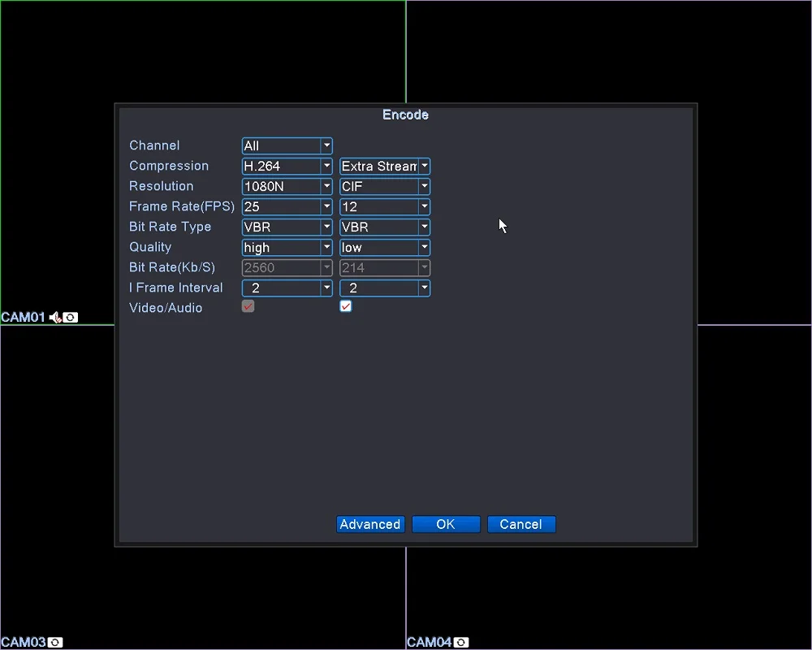The image size is (812, 650).
Task: Click the Bit Rate(Kb/S) label
Action: 172,267
